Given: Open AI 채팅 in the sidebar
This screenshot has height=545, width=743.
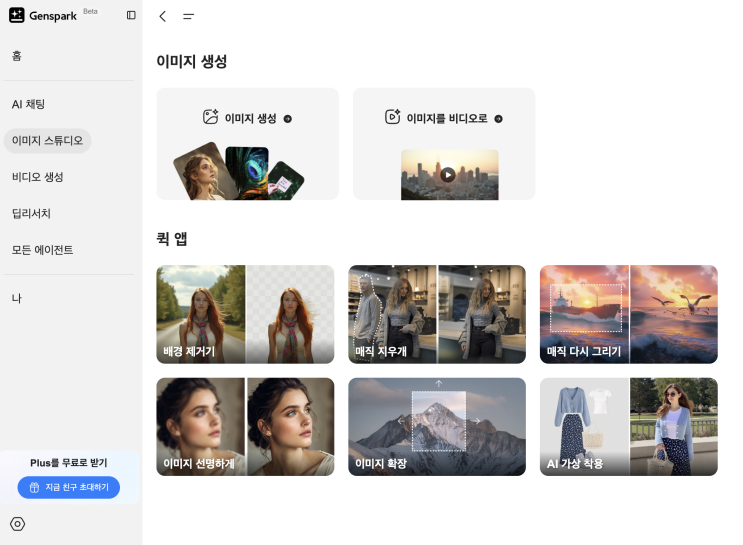Looking at the screenshot, I should coord(28,104).
